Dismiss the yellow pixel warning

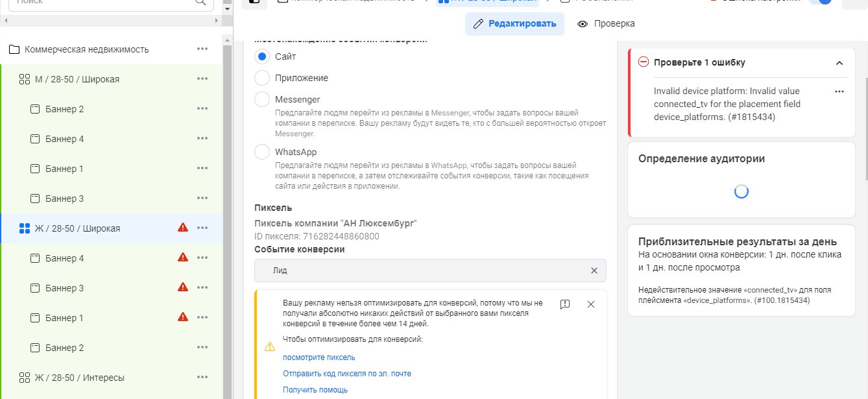pos(590,304)
